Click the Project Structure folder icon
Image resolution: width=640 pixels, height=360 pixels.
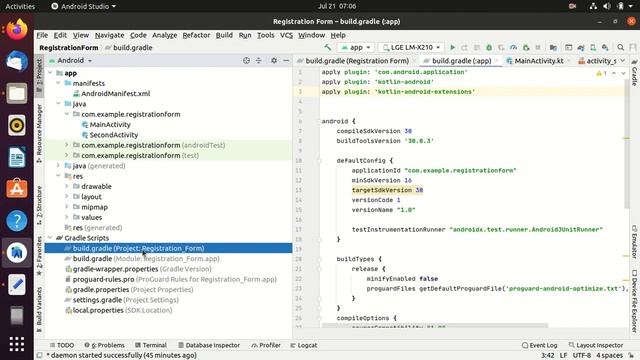click(553, 48)
